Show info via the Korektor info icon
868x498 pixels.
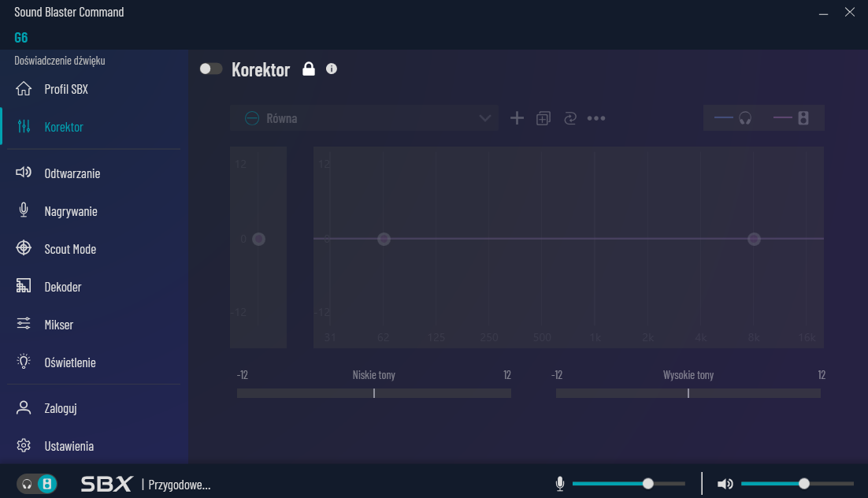click(331, 69)
